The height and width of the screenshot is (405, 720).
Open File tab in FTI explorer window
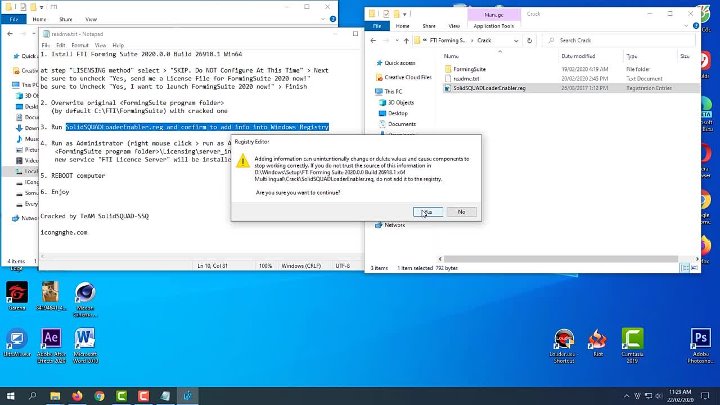14,19
